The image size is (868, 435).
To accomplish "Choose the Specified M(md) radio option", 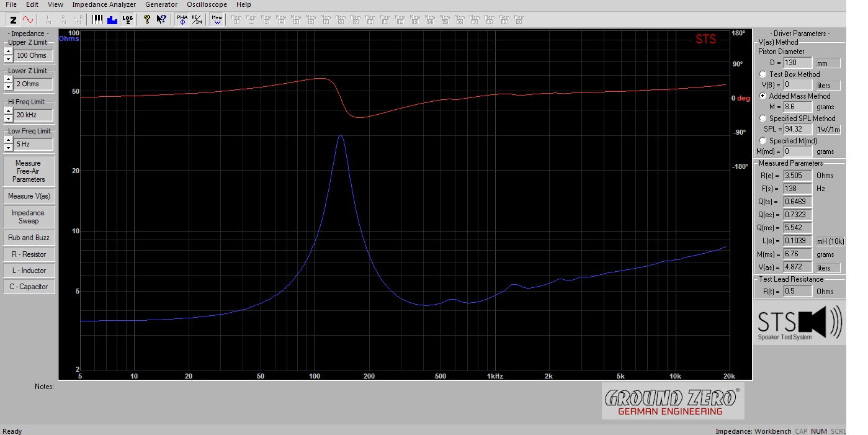I will click(x=763, y=141).
